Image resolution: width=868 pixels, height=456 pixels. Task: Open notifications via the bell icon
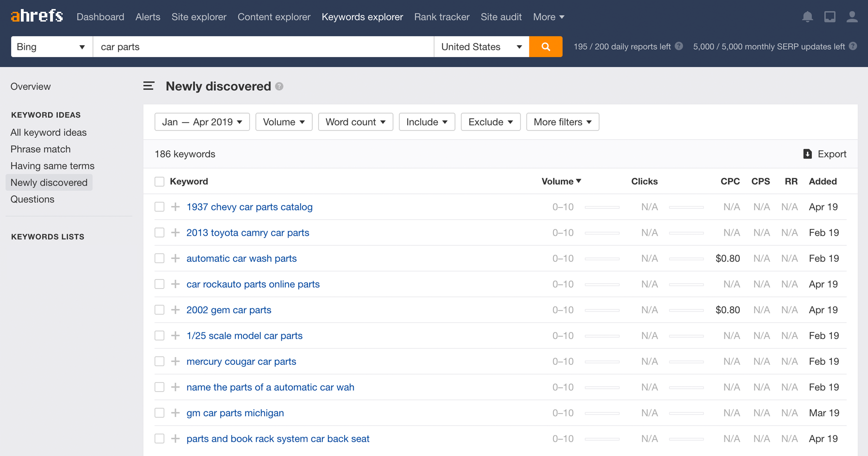(807, 16)
